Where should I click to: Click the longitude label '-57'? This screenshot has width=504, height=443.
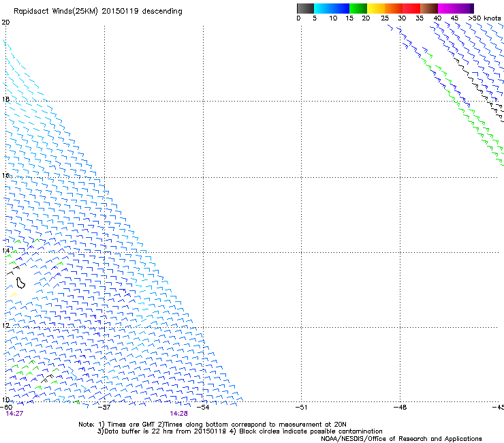coord(104,407)
